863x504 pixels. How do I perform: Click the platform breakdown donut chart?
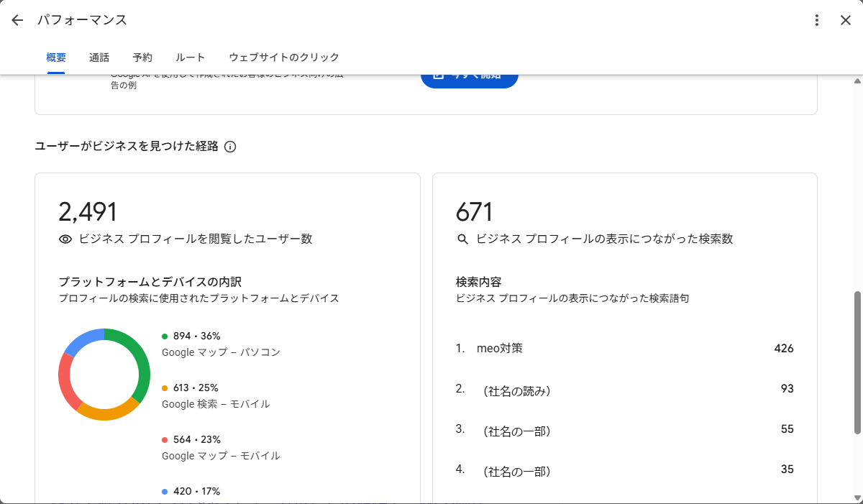[x=104, y=375]
